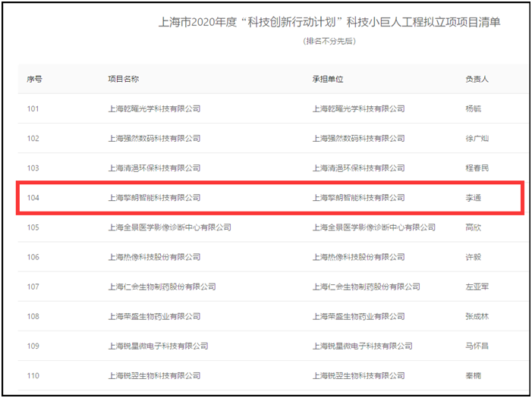This screenshot has width=532, height=398.
Task: Click row 109 undertaking unit "上海锐星微电子科技有限公司"
Action: pyautogui.click(x=362, y=346)
